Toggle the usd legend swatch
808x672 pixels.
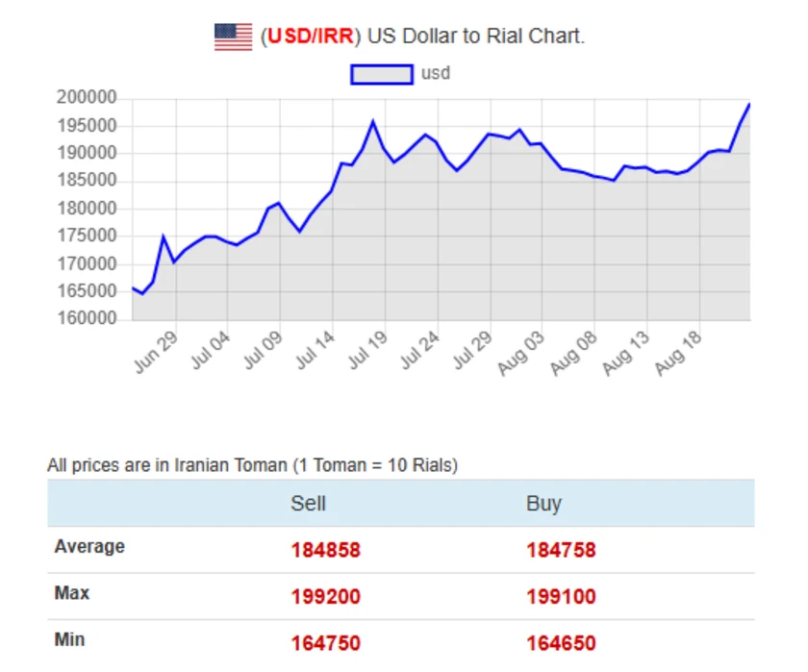(x=382, y=74)
